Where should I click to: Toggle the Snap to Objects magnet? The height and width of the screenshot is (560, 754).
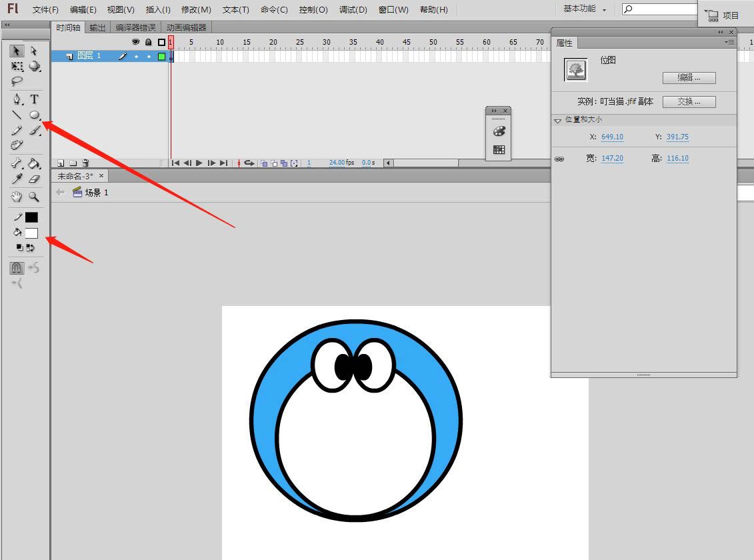point(17,268)
